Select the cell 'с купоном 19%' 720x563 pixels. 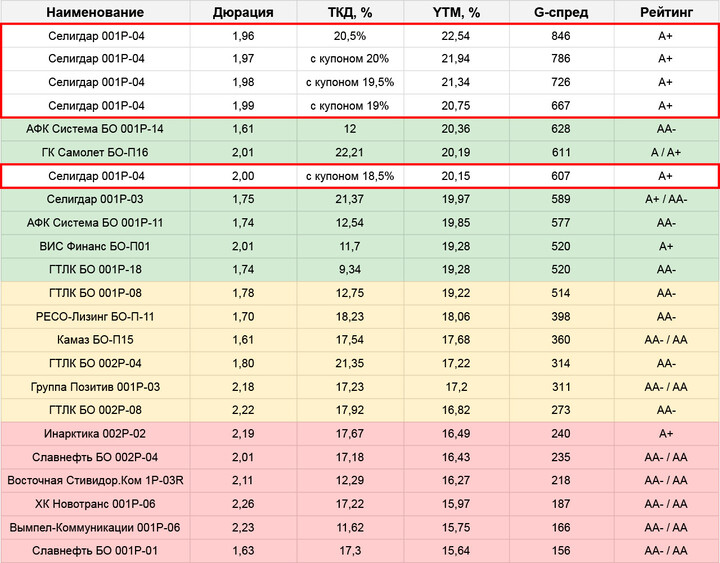350,106
